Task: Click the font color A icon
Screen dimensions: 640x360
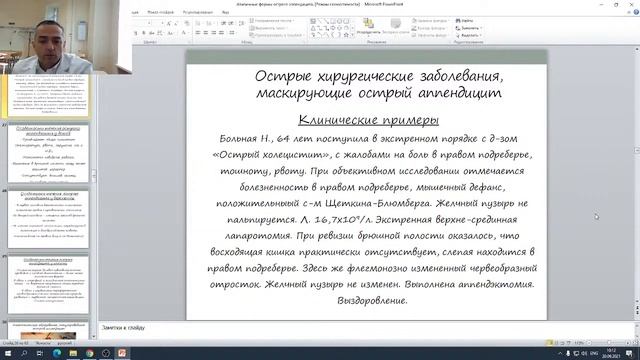Action: pyautogui.click(x=184, y=33)
